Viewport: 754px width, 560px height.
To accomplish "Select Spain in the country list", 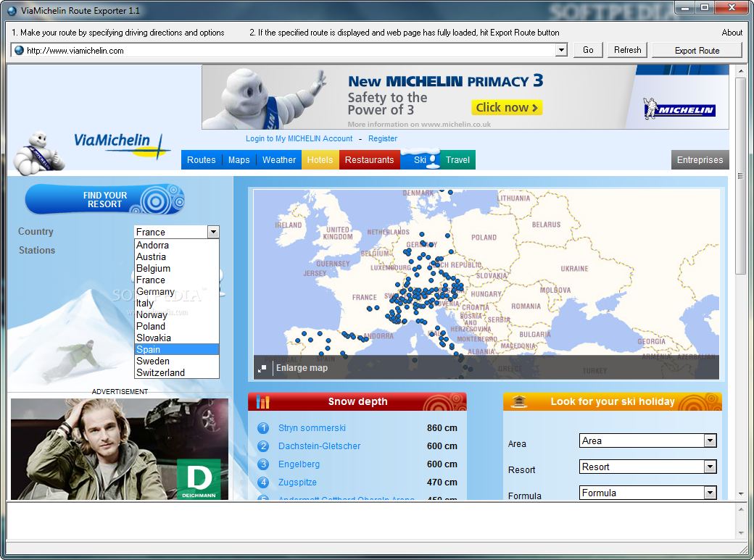I will click(176, 349).
